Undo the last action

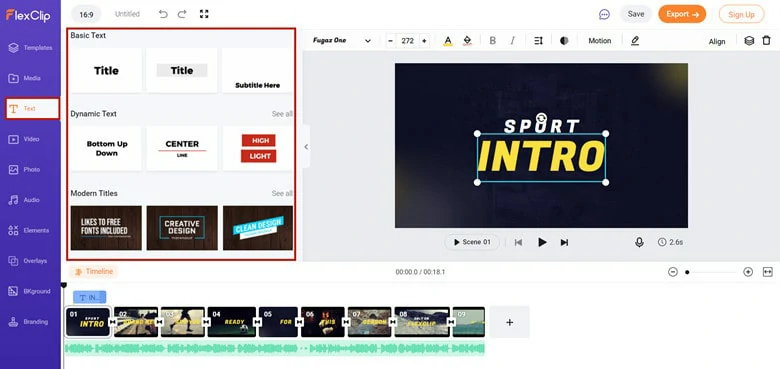[x=163, y=14]
